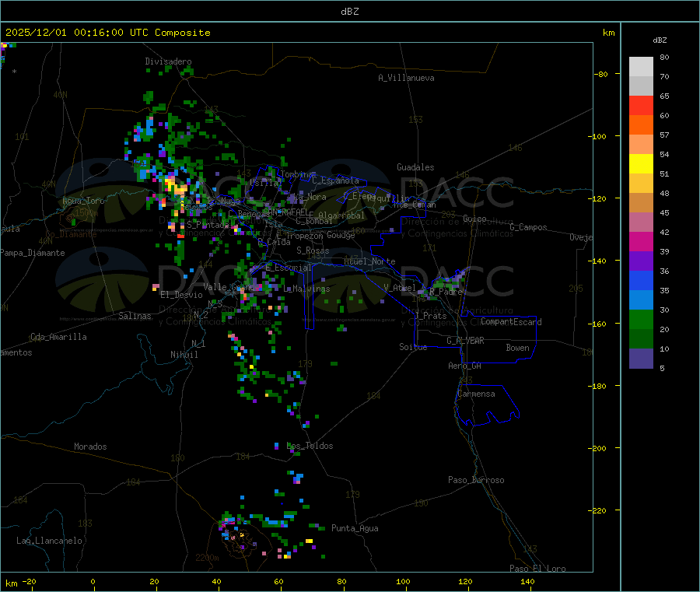This screenshot has height=592, width=700.
Task: Click the Punta_Agua location label
Action: tap(355, 528)
